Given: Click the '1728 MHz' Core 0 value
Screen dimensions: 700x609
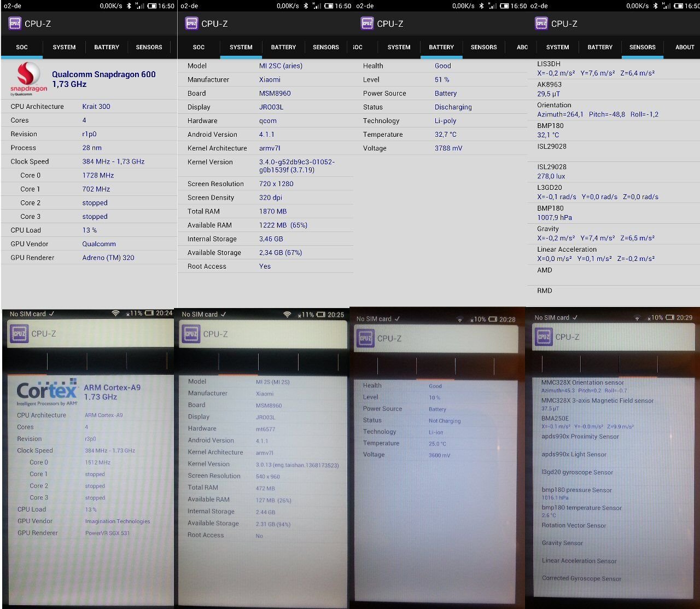Looking at the screenshot, I should click(x=98, y=175).
